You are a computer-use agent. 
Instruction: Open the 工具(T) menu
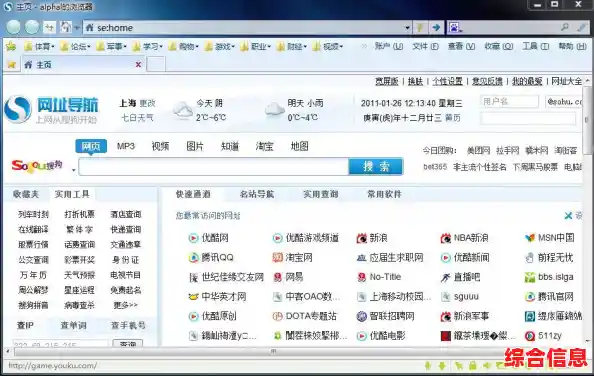click(x=535, y=46)
